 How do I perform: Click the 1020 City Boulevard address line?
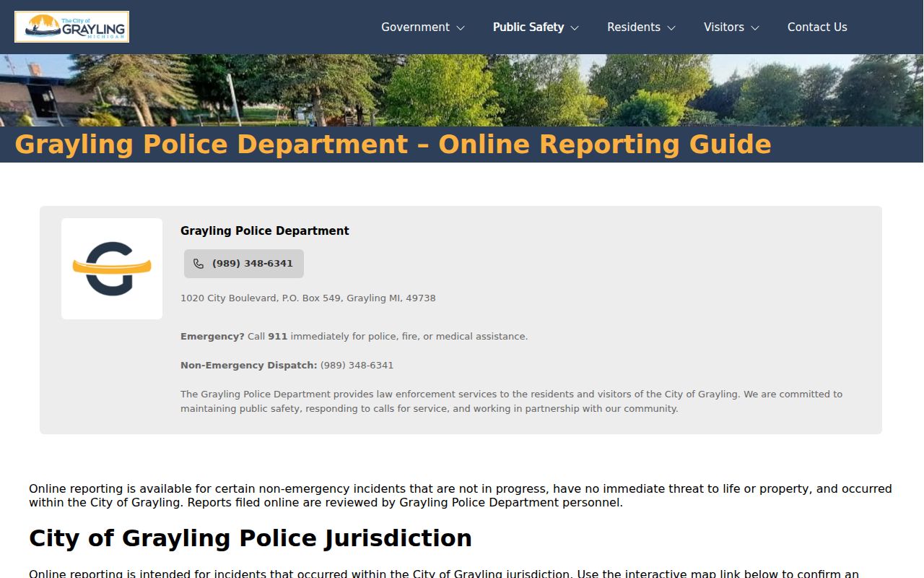click(308, 298)
